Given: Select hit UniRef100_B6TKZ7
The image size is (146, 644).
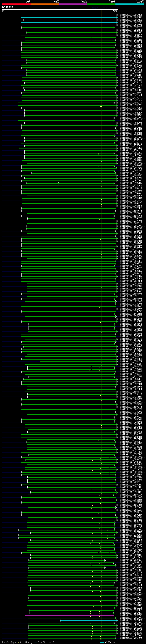Looking at the screenshot, I should pyautogui.click(x=131, y=409).
